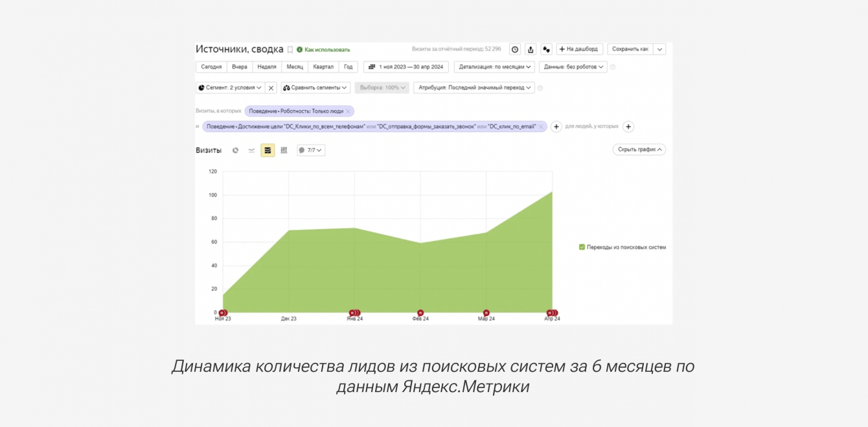Select the 'Неделя' period tab

[266, 67]
